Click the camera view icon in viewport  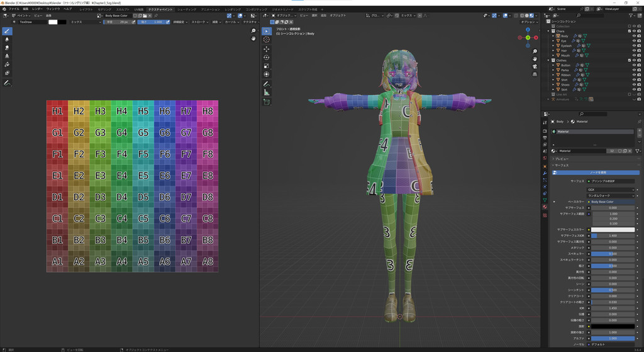point(535,66)
